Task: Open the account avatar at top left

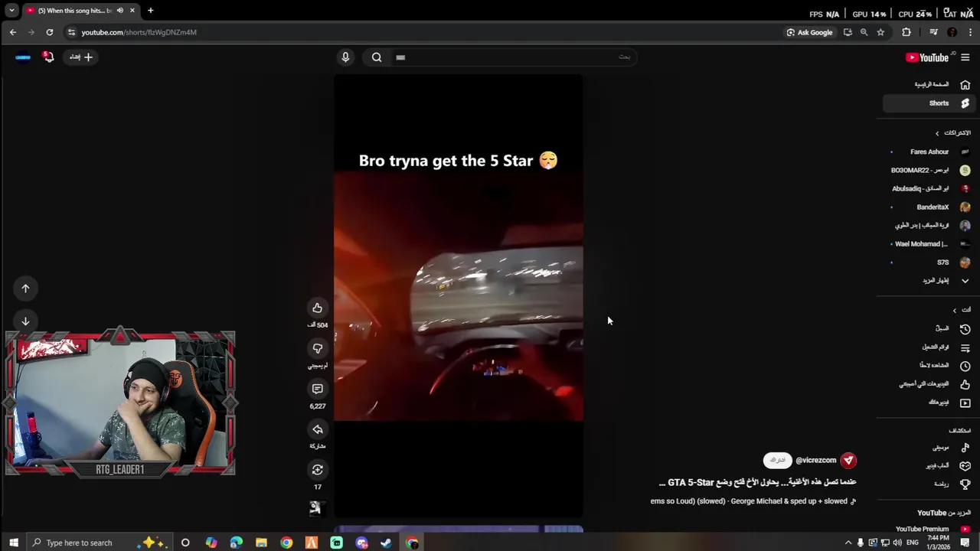Action: click(23, 57)
